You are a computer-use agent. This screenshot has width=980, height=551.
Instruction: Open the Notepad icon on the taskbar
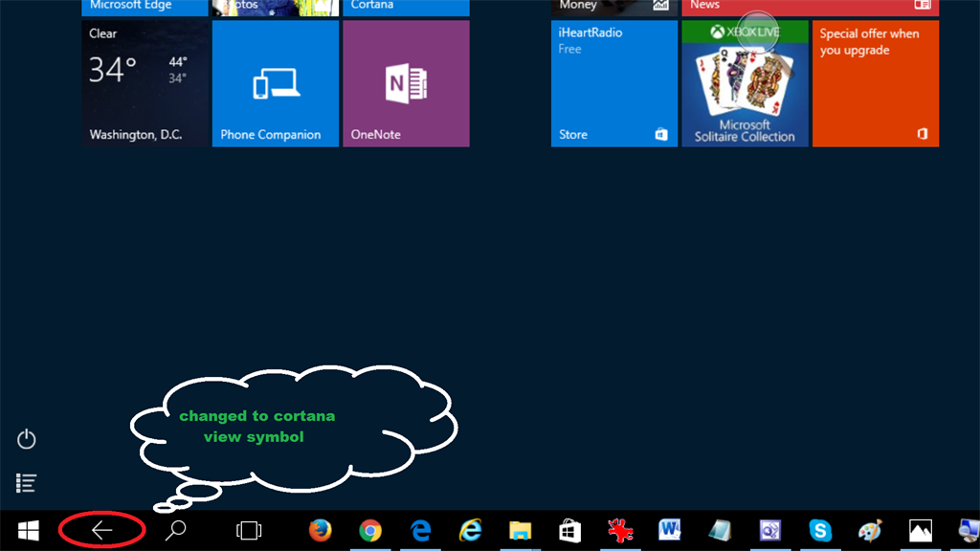tap(720, 530)
